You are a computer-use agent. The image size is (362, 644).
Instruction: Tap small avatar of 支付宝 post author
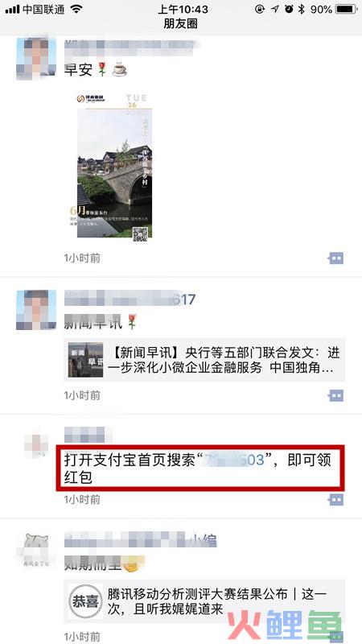36,446
